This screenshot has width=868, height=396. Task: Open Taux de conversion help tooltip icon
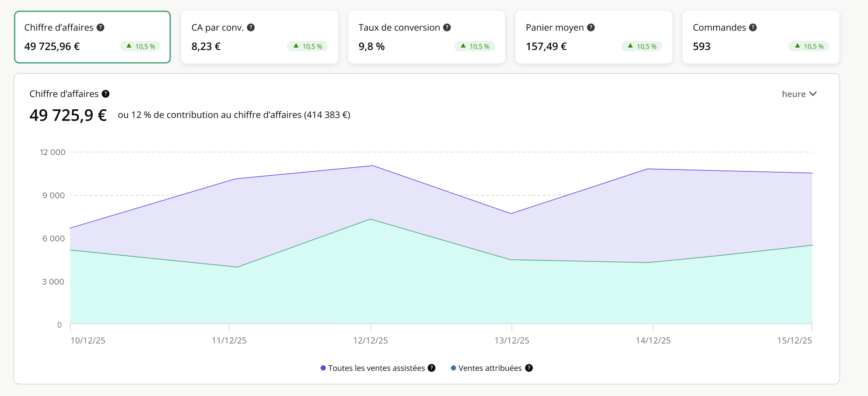(447, 28)
